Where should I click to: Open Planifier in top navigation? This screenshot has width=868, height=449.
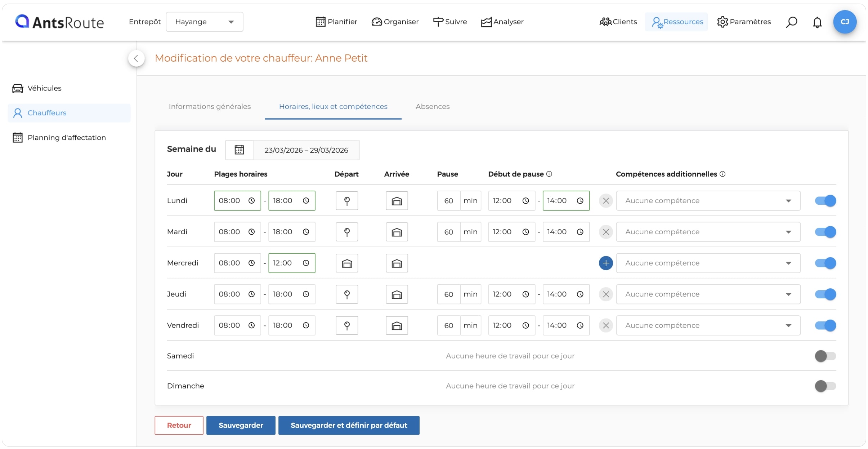(x=336, y=22)
